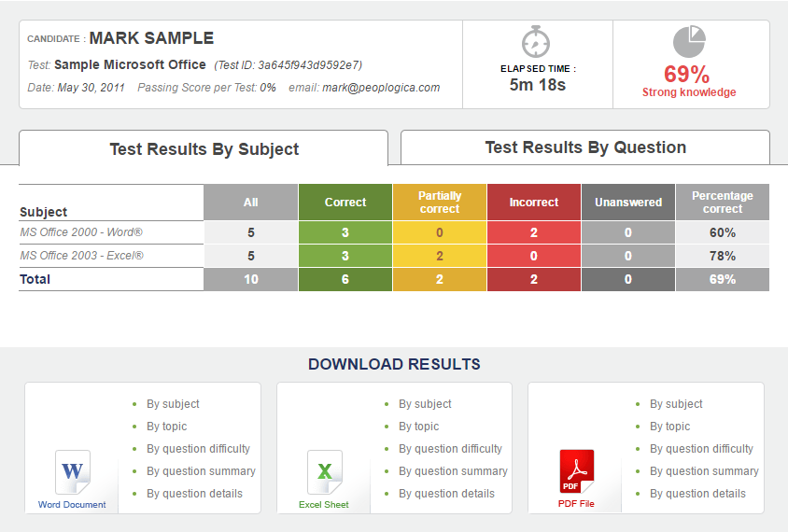This screenshot has height=532, width=788.
Task: Click the Unanswered column header
Action: [x=628, y=202]
